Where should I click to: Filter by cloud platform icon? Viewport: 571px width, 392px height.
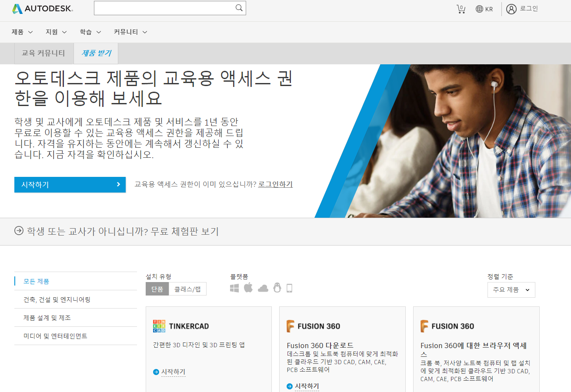click(x=263, y=289)
